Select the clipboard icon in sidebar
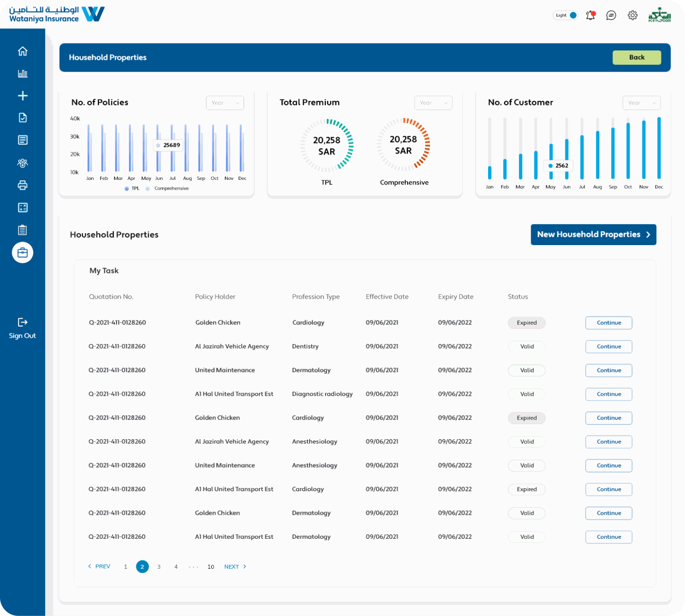 (x=23, y=230)
